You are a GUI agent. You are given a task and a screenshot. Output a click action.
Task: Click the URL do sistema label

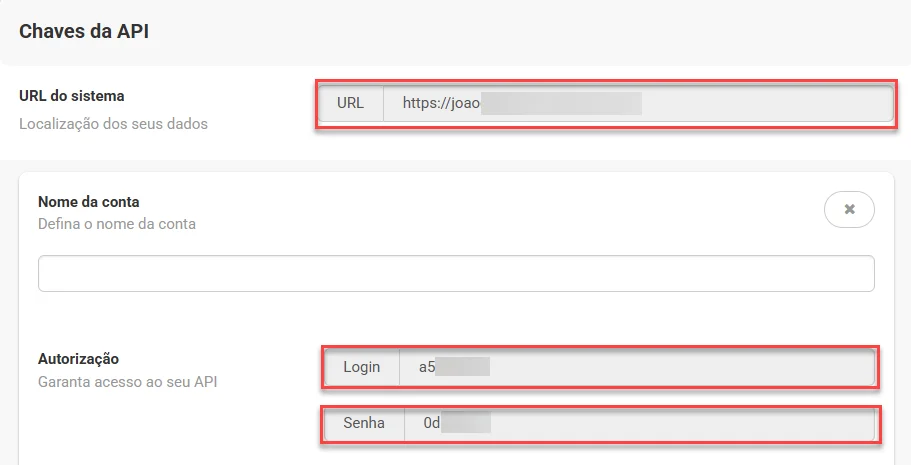71,96
